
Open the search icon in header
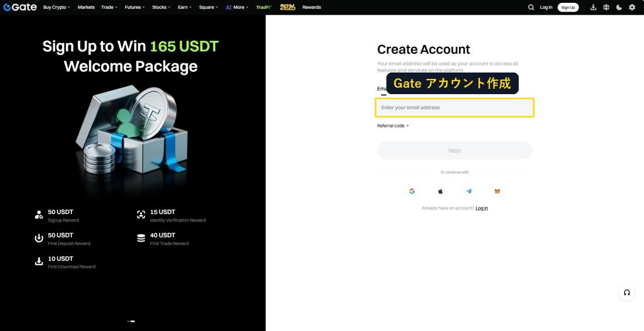(531, 8)
